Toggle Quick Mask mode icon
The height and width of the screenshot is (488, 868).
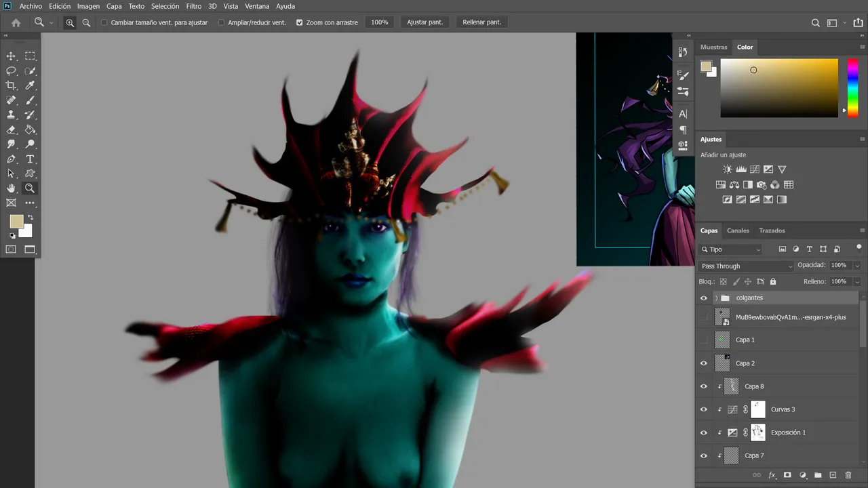click(11, 249)
